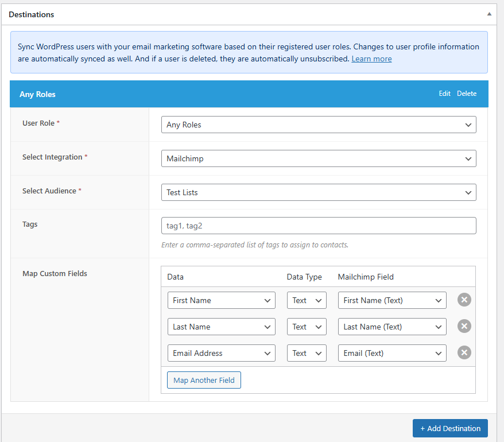Viewport: 504px width, 442px height.
Task: Edit the Any Roles destination
Action: pyautogui.click(x=445, y=93)
